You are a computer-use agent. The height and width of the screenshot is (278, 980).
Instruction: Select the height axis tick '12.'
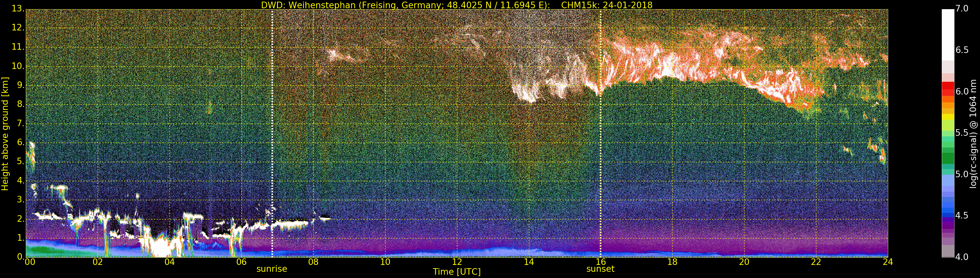click(x=18, y=28)
